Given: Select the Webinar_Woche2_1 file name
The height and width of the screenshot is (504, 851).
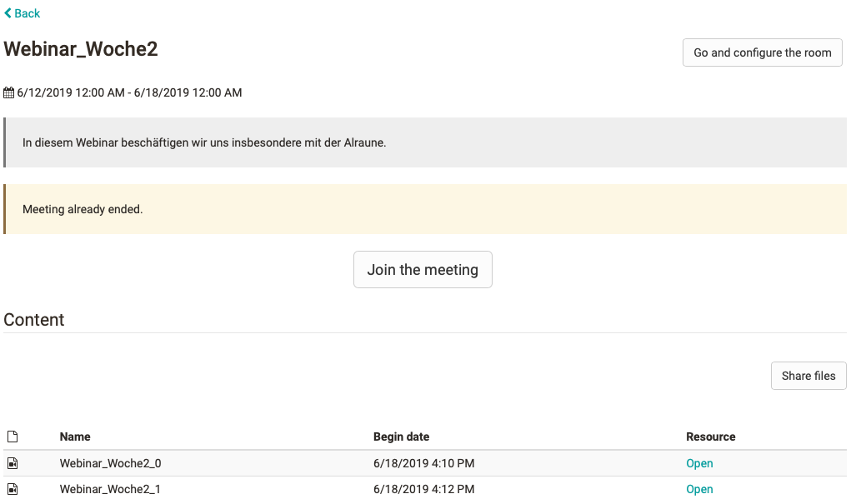Looking at the screenshot, I should tap(110, 489).
